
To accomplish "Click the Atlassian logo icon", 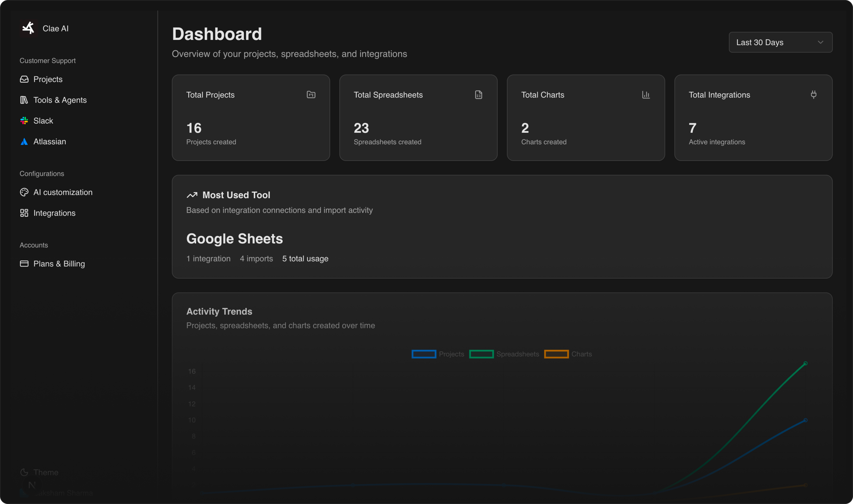I will point(24,142).
